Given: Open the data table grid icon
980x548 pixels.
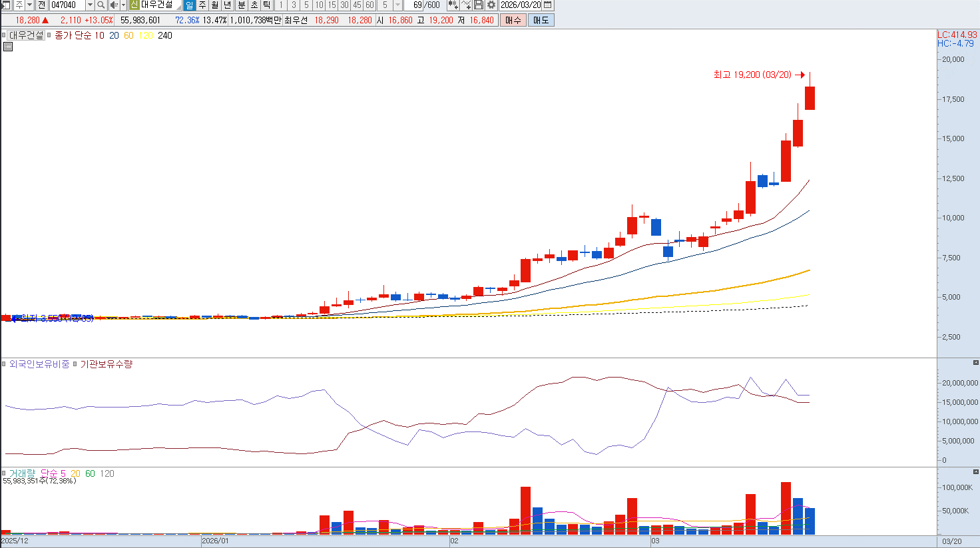Looking at the screenshot, I should 7,47.
